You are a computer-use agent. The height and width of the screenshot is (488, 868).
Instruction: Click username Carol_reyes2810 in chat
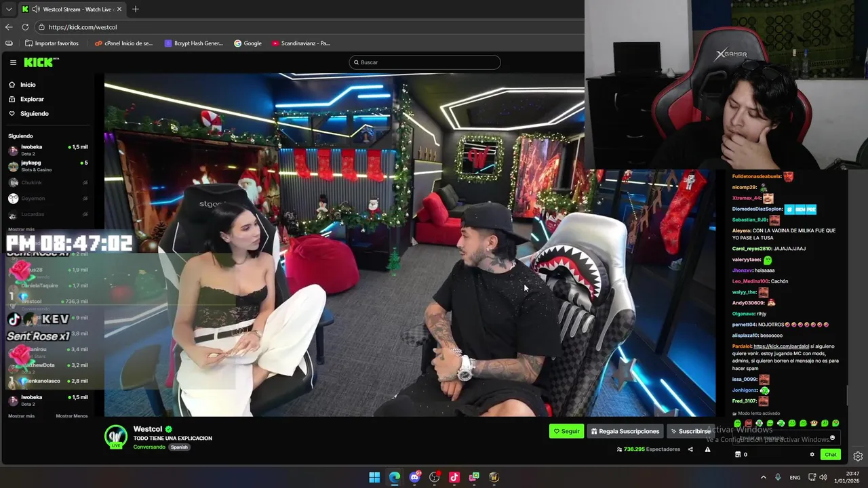(752, 249)
